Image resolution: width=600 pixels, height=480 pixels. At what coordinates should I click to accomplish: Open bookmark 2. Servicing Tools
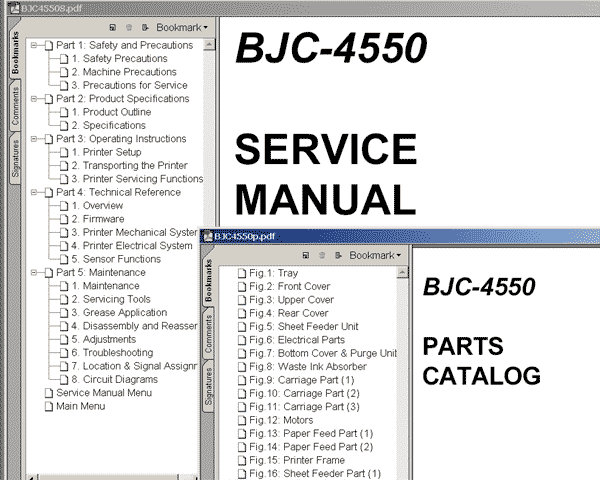point(111,299)
